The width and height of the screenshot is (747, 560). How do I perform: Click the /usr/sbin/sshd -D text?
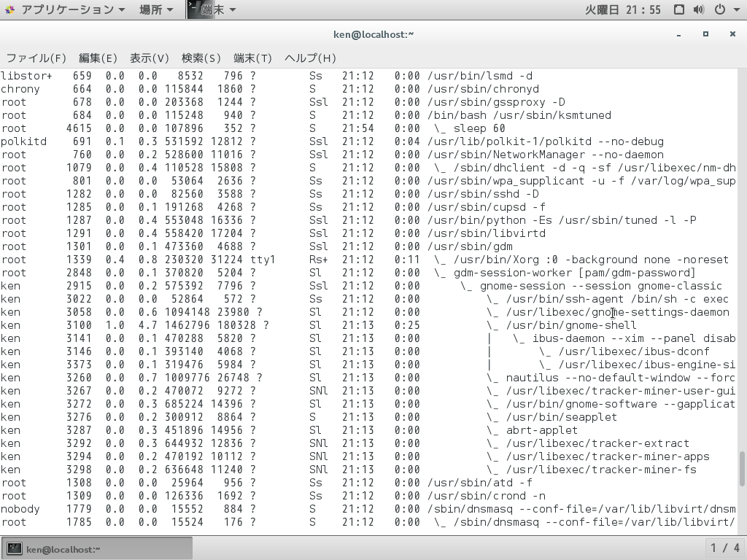[x=483, y=194]
